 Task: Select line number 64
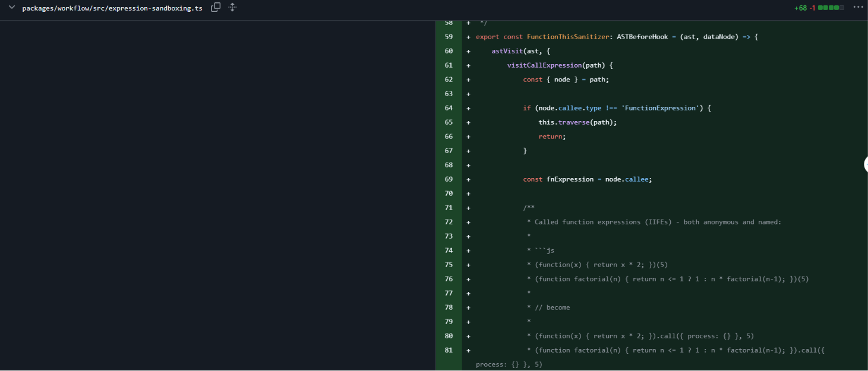point(449,108)
